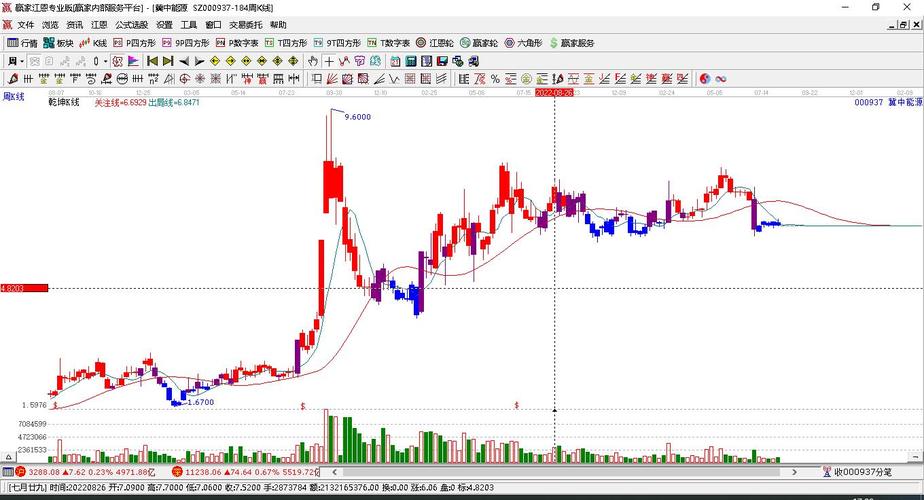Click stock code 000937 label
The width and height of the screenshot is (924, 500).
[869, 102]
